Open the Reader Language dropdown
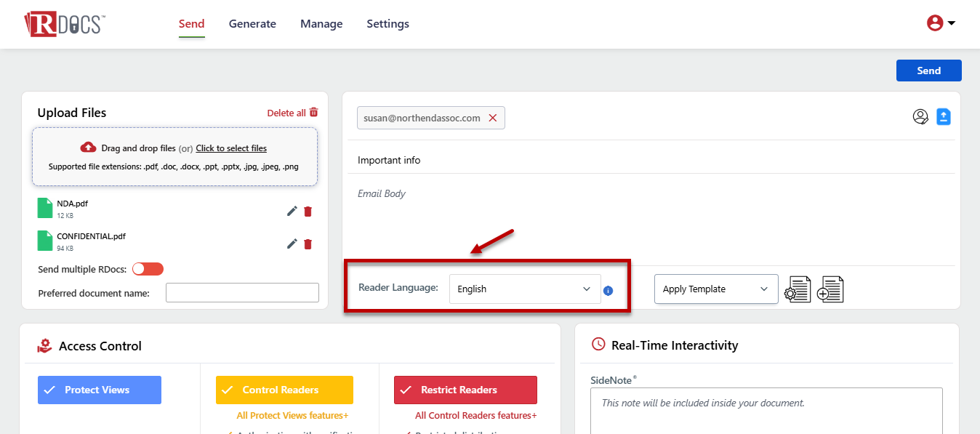The image size is (980, 434). [x=524, y=289]
